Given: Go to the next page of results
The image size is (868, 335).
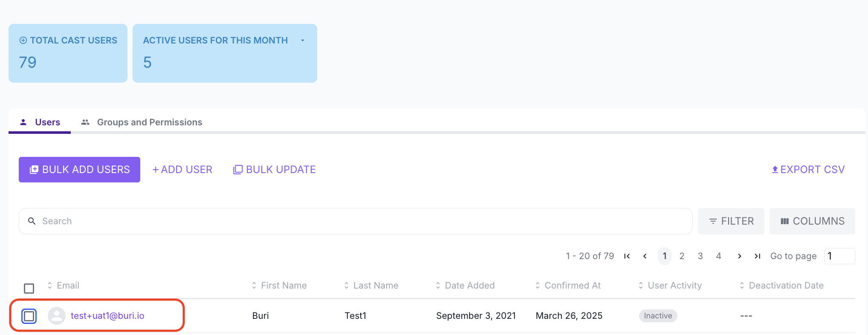Looking at the screenshot, I should (x=739, y=256).
